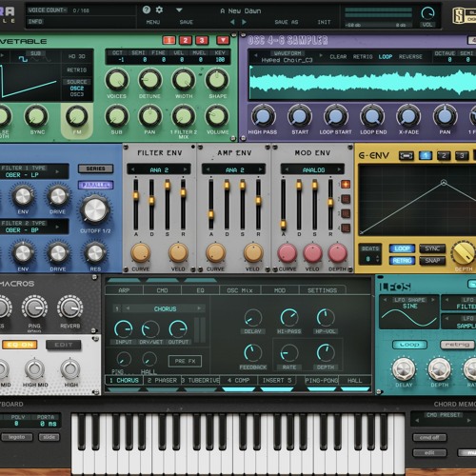Click the FM knob
This screenshot has height=476, width=476.
77,116
